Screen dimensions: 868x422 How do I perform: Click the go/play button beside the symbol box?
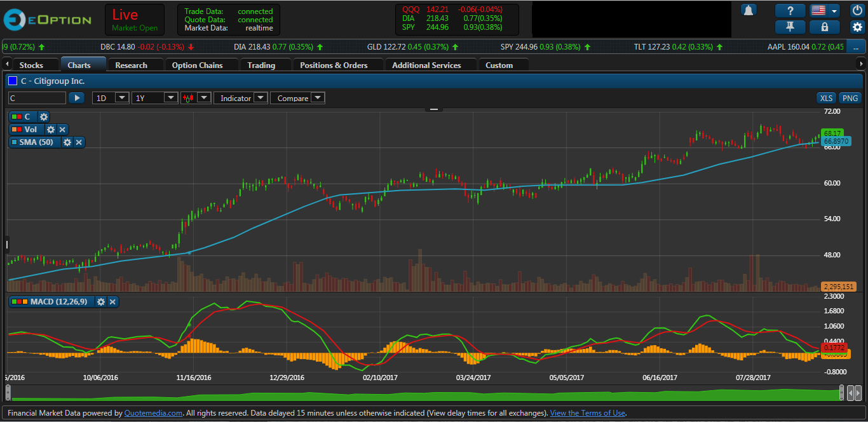point(76,98)
